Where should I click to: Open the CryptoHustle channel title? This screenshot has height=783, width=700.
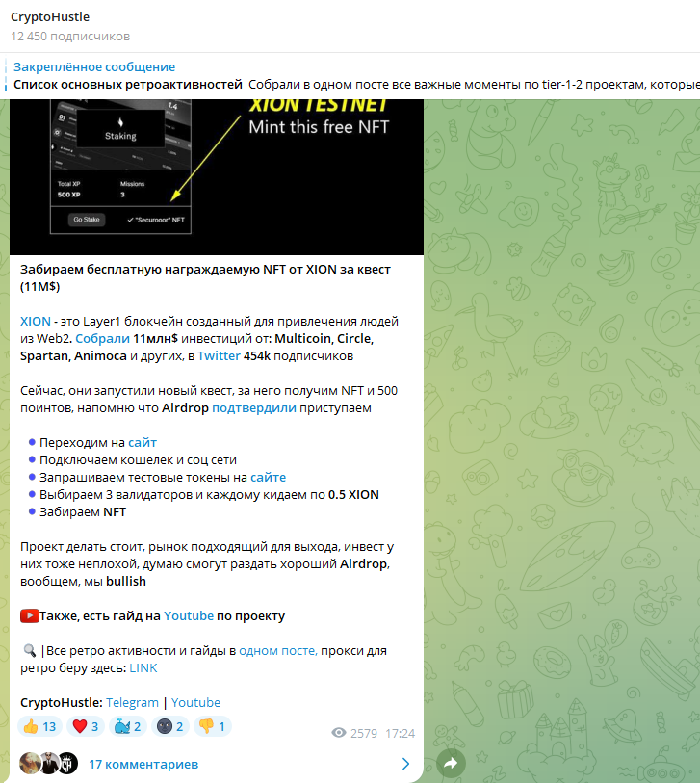pos(50,17)
